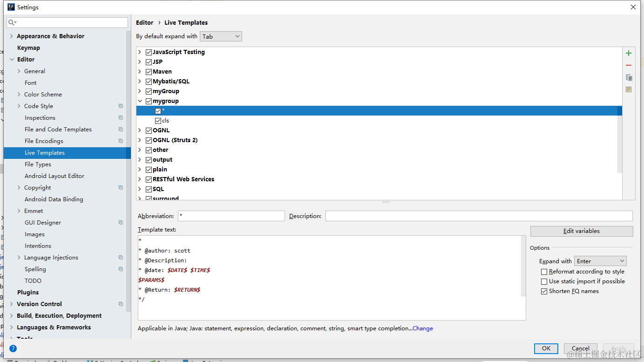Click the Change applicable contexts link
This screenshot has height=362, width=644.
(x=423, y=328)
